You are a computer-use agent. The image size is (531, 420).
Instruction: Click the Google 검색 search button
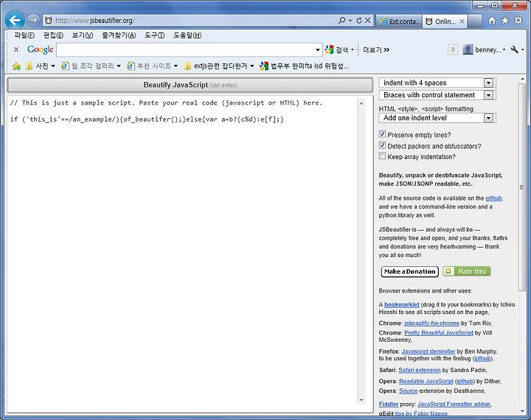point(337,50)
